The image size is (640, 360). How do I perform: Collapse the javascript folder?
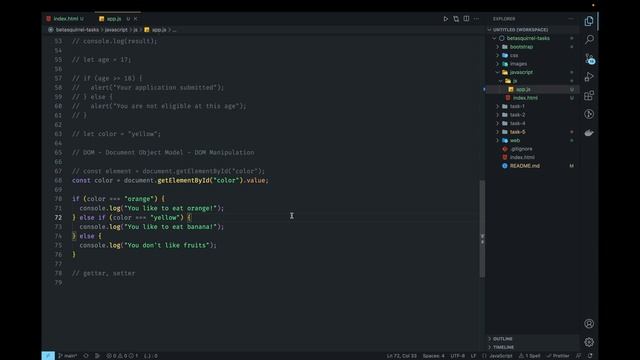pos(532,72)
